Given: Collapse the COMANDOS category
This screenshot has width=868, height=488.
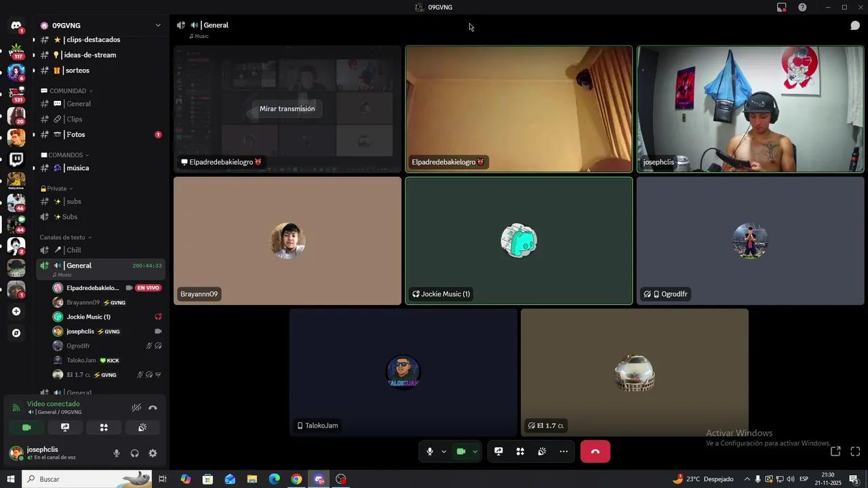Looking at the screenshot, I should click(x=65, y=155).
